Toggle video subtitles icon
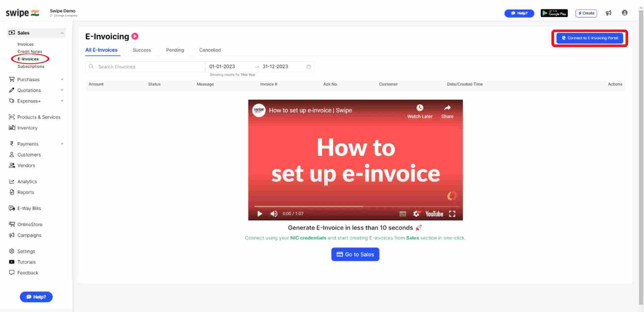Image resolution: width=644 pixels, height=312 pixels. 403,214
